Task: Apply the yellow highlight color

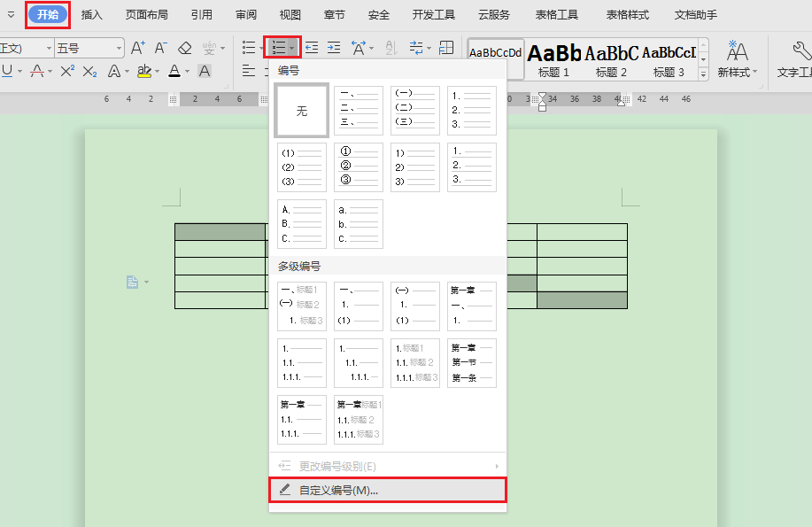Action: tap(144, 71)
